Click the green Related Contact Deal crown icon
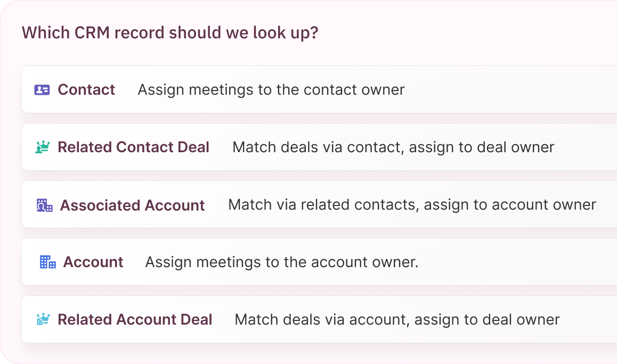Viewport: 617px width, 364px height. click(x=42, y=147)
